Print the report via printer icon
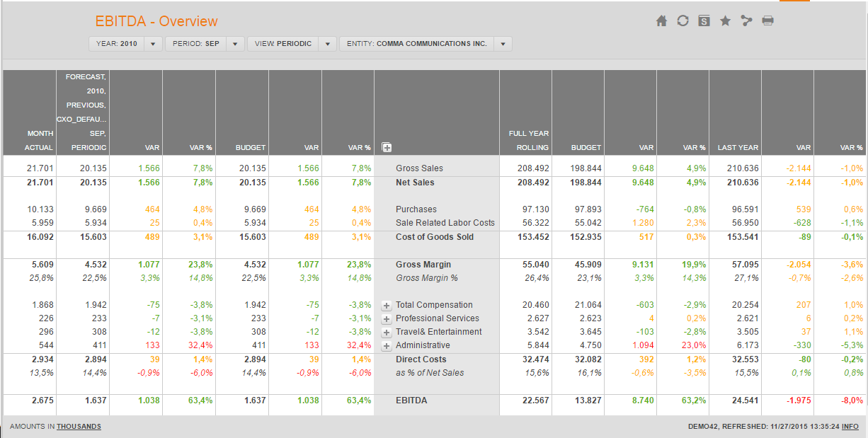Viewport: 868px width, 438px height. coord(767,21)
